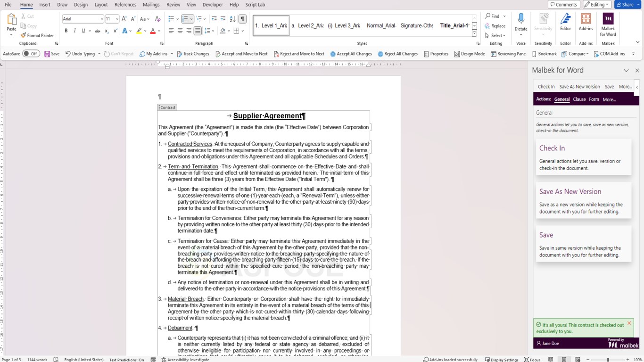Viewport: 644px width, 362px height.
Task: Open the Editing mode dropdown
Action: point(597,4)
